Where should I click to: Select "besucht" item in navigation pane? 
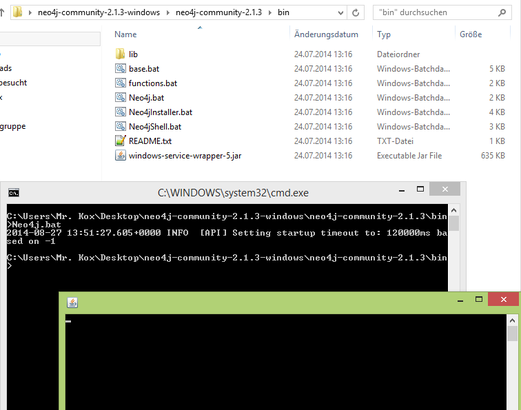pyautogui.click(x=13, y=83)
